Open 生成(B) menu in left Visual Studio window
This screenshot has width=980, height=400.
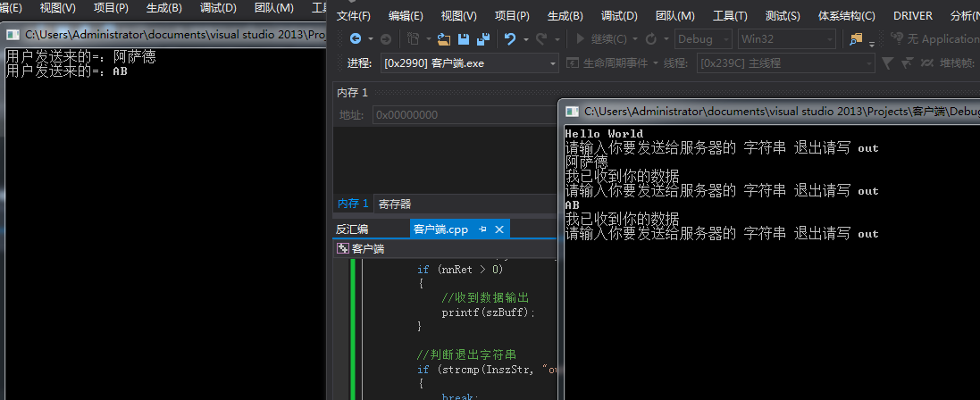pyautogui.click(x=164, y=7)
